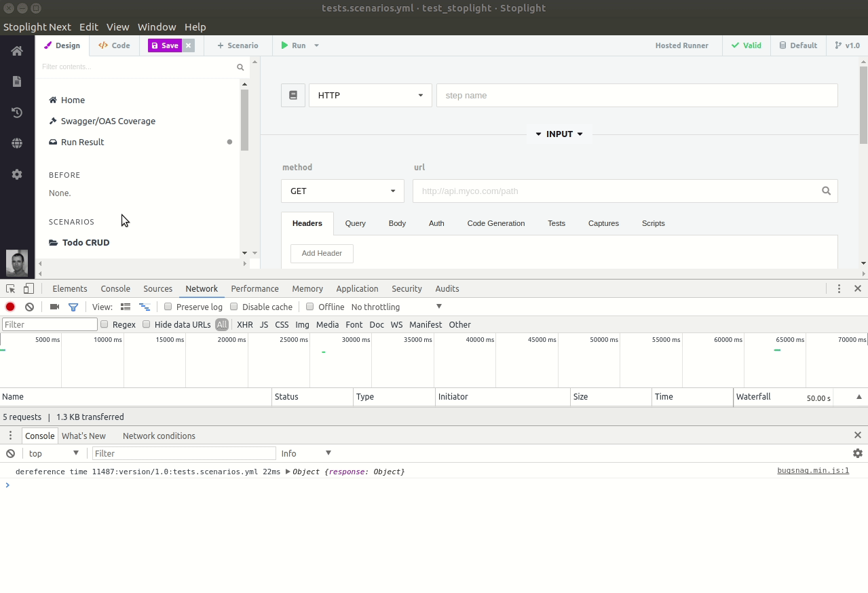The image size is (868, 593).
Task: Enable the Preserve log checkbox
Action: pyautogui.click(x=168, y=307)
